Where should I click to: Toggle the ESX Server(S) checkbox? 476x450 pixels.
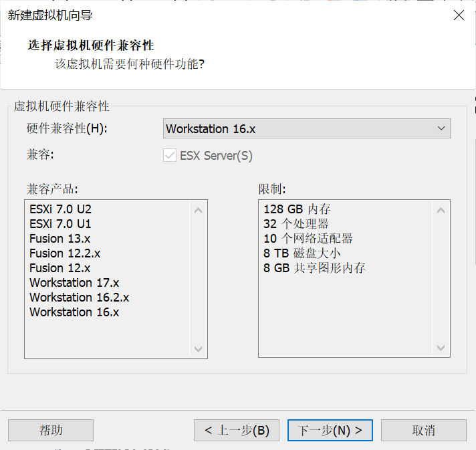point(170,156)
